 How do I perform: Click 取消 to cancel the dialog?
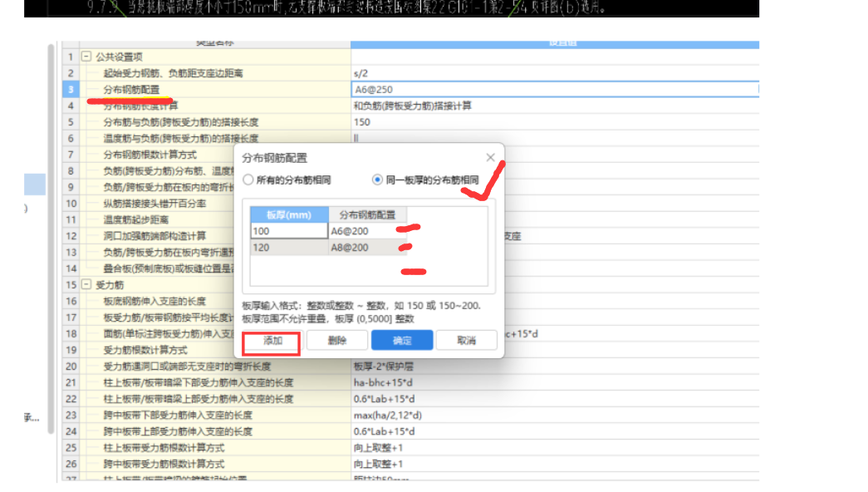467,340
